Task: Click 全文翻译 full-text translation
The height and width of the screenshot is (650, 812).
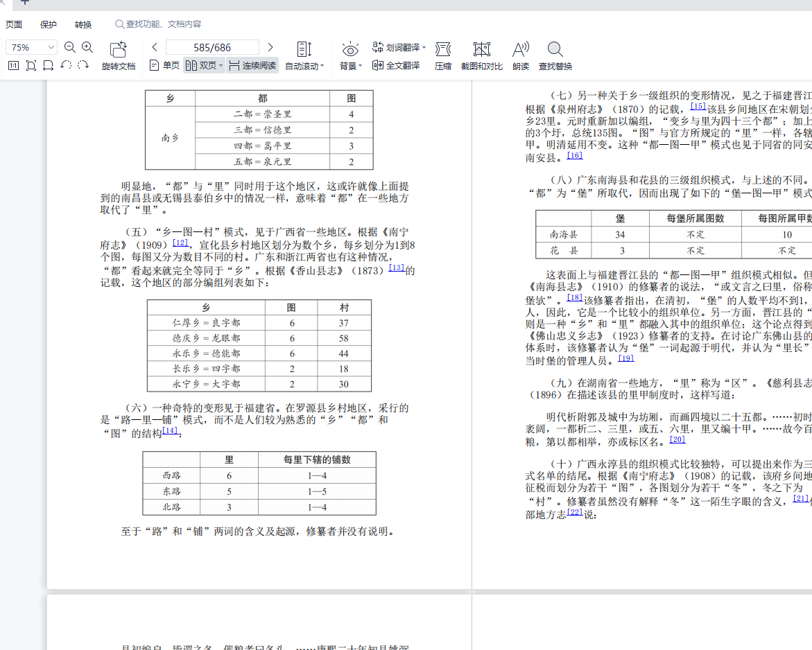Action: pos(396,65)
